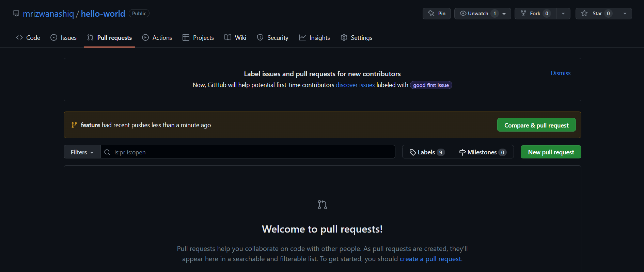Click Compare & pull request button
Image resolution: width=644 pixels, height=272 pixels.
(x=536, y=125)
